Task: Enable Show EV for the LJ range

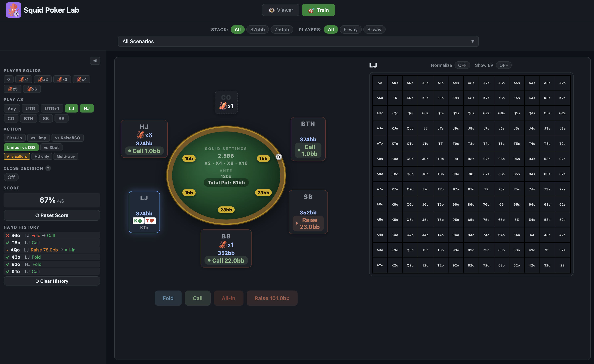Action: point(504,65)
